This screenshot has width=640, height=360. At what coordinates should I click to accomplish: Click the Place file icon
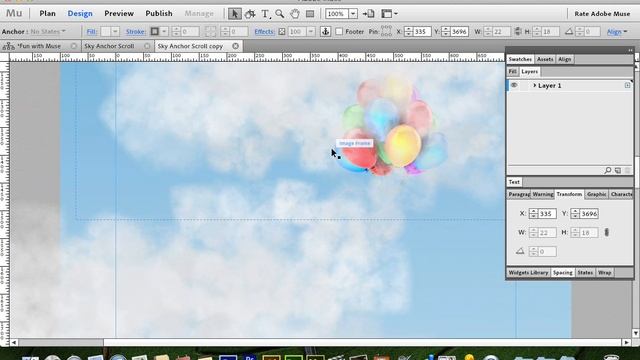(369, 14)
